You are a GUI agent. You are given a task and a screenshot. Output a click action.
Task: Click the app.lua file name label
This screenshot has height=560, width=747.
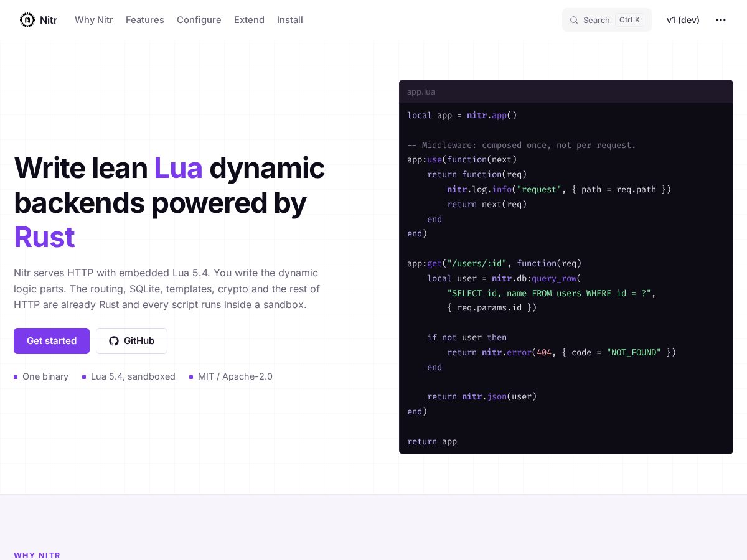pyautogui.click(x=421, y=91)
